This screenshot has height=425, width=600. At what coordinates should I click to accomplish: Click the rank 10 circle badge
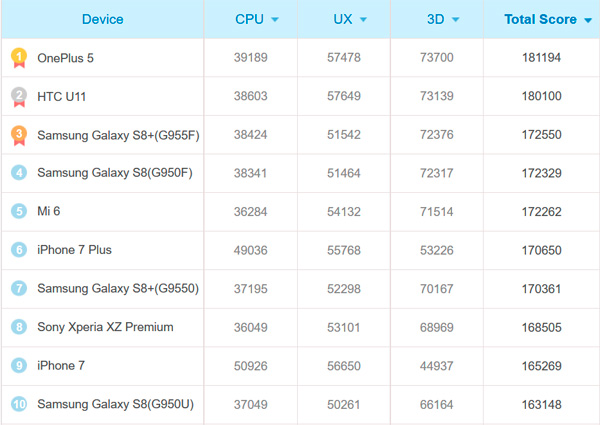[x=19, y=404]
